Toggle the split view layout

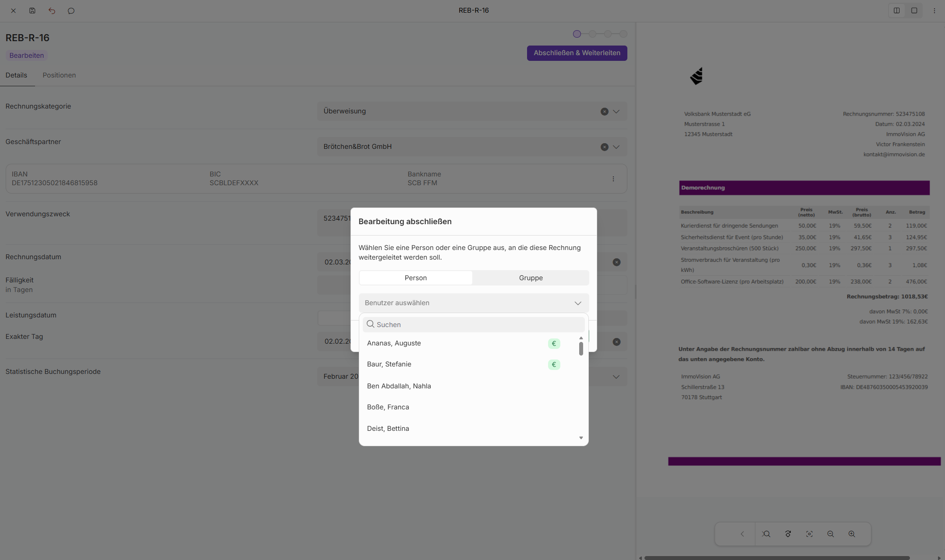tap(896, 11)
